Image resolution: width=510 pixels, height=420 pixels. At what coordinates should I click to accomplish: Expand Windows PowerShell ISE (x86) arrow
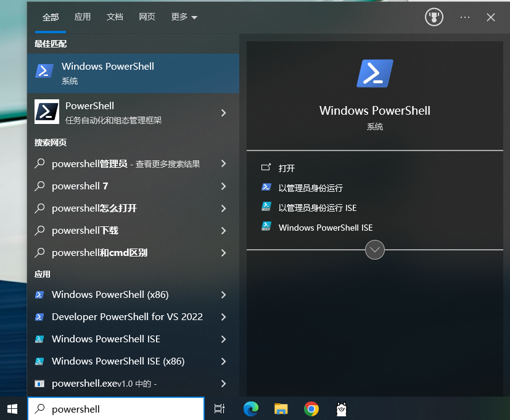click(x=223, y=361)
